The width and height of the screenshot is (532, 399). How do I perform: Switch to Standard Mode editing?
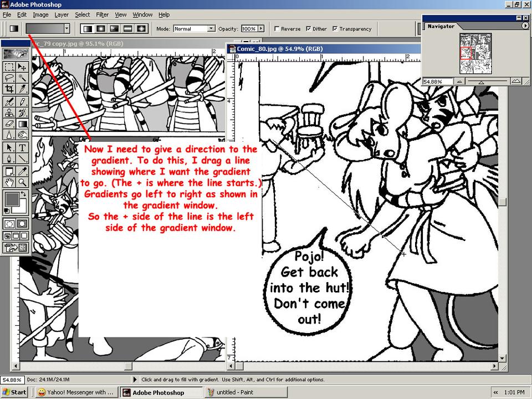tap(9, 224)
